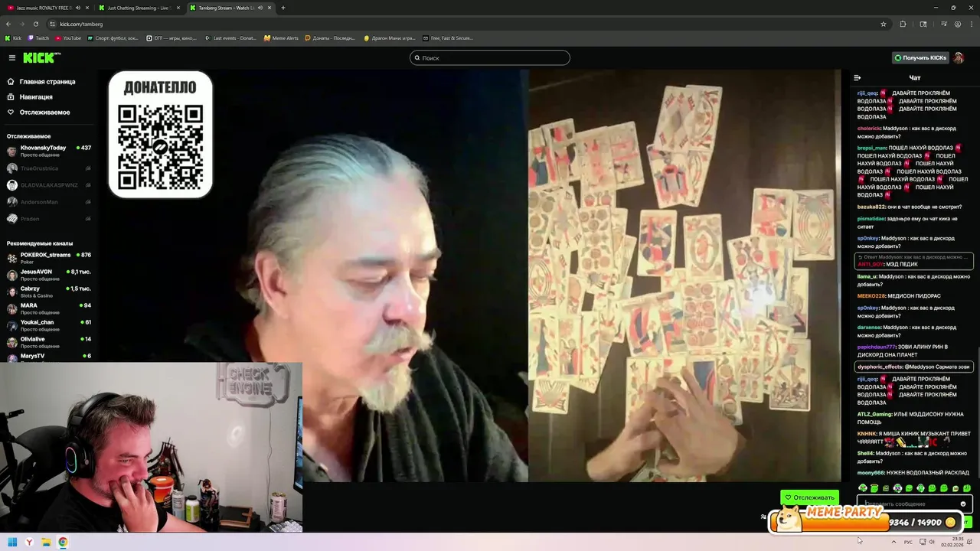
Task: Switch РУС keyboard language in tray
Action: coord(908,542)
